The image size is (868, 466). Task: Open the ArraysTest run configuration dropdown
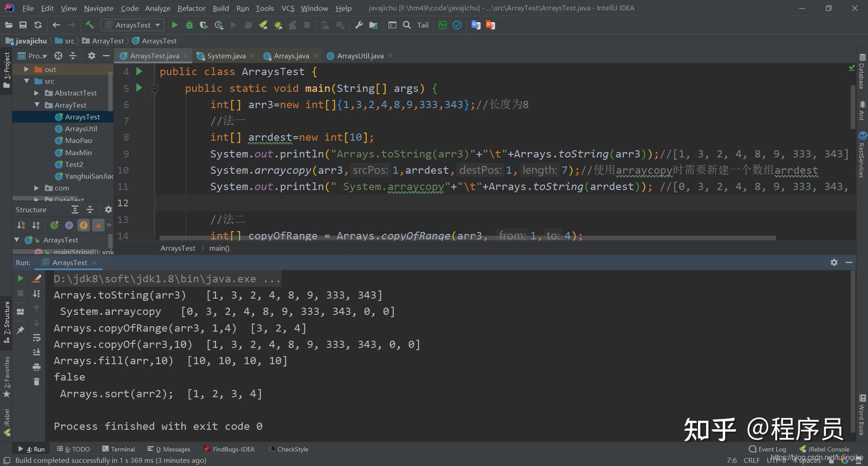pos(133,25)
